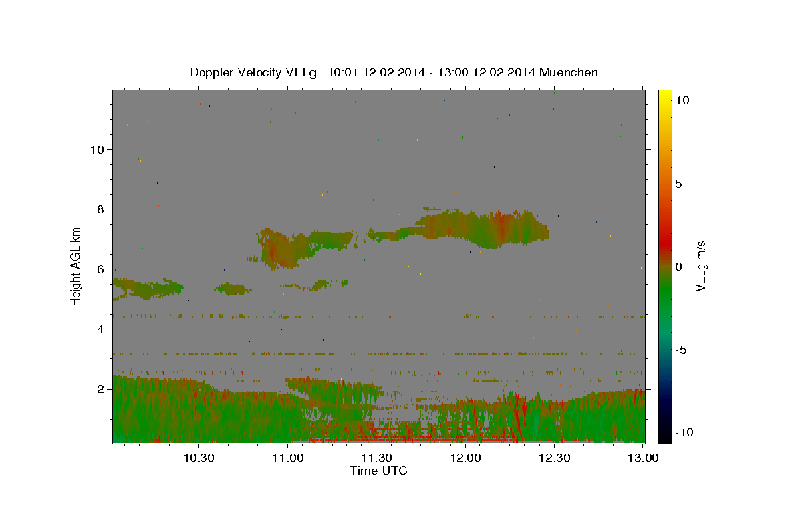Click the 10:30 time tick label
798x532 pixels.
(x=199, y=458)
